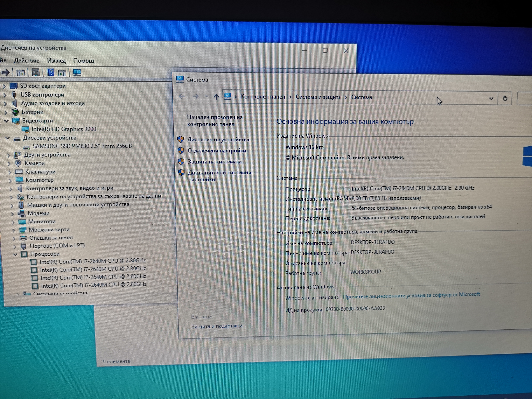The width and height of the screenshot is (532, 399).
Task: Select Контролери за звук, видео и игри item
Action: pyautogui.click(x=70, y=188)
